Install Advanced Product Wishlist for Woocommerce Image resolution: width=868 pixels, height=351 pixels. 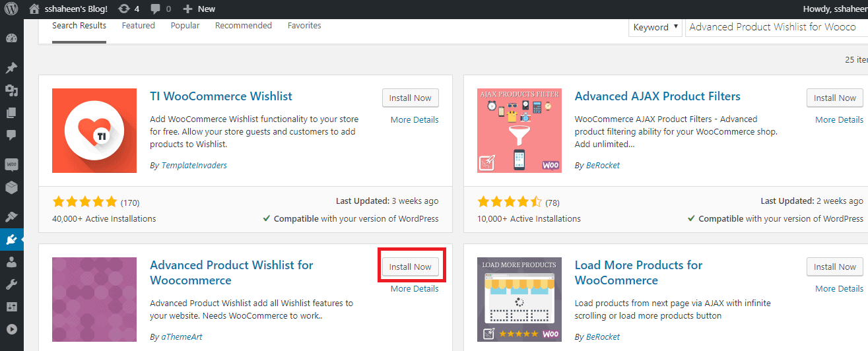coord(410,267)
